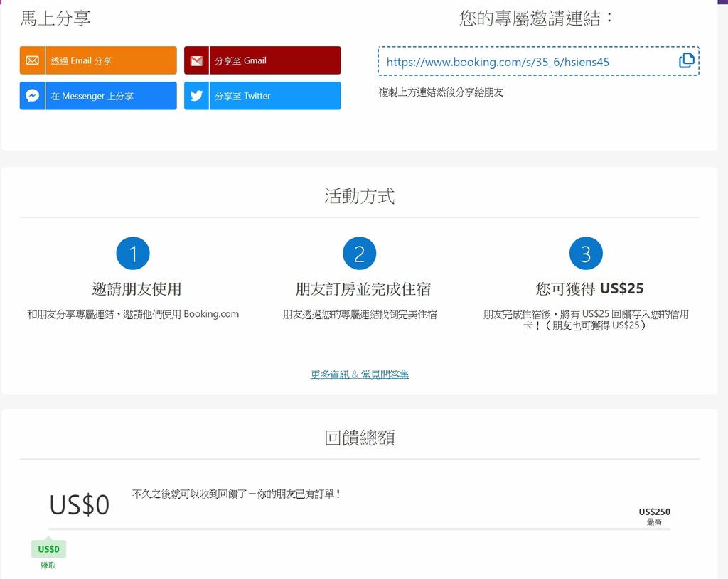Viewport: 728px width, 579px height.
Task: Click the 回饋總額 section title
Action: tap(359, 438)
